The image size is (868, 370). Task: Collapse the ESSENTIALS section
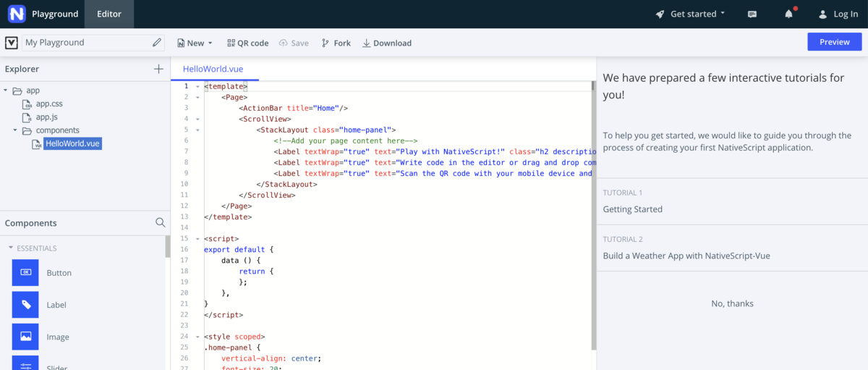click(x=11, y=248)
